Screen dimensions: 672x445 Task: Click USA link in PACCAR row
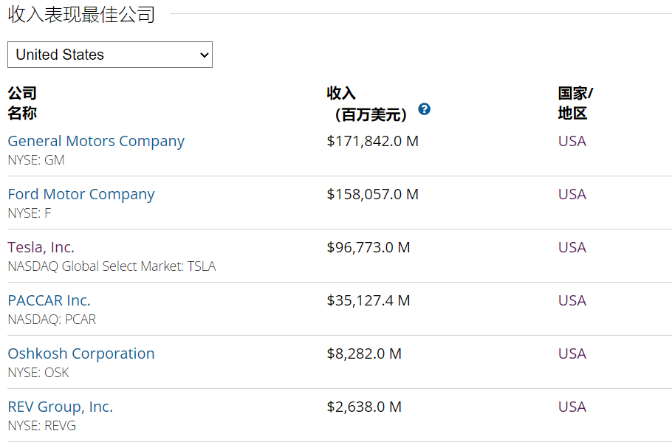pyautogui.click(x=572, y=301)
